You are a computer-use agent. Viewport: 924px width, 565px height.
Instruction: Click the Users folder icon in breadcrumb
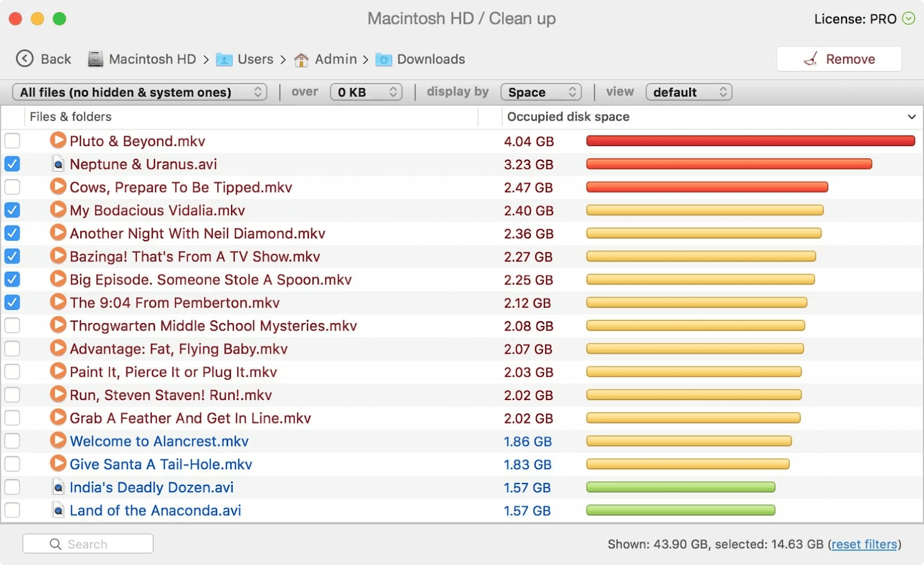click(224, 59)
